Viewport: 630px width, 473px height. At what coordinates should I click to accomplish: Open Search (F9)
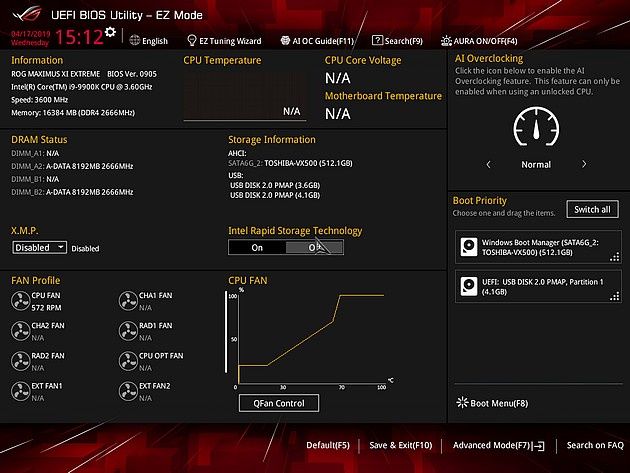(397, 41)
